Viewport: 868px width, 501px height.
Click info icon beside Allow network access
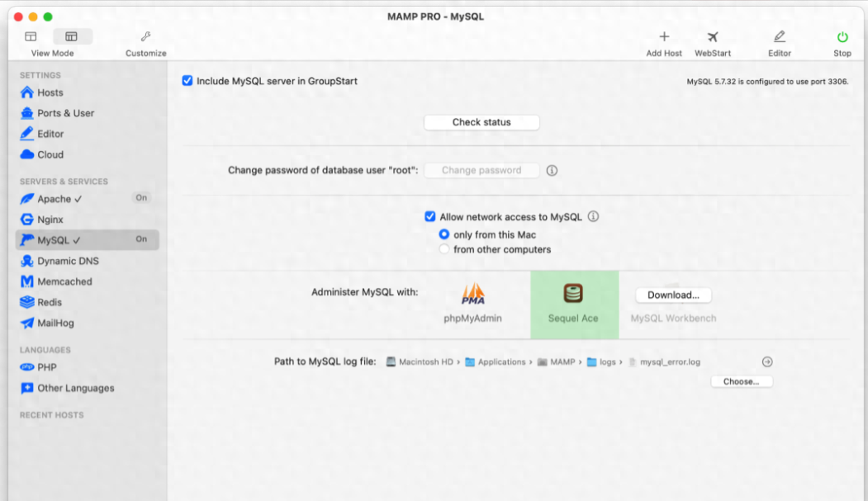tap(594, 216)
